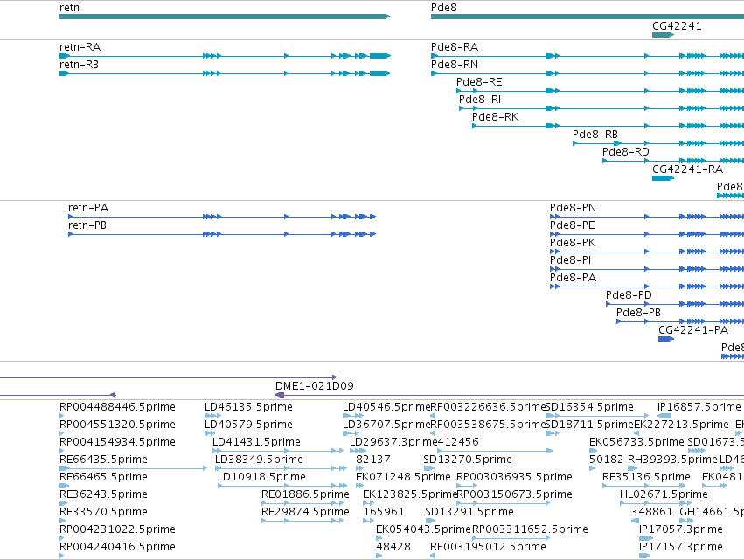This screenshot has height=560, width=744.
Task: Click the retn-PB protein label
Action: pos(87,225)
